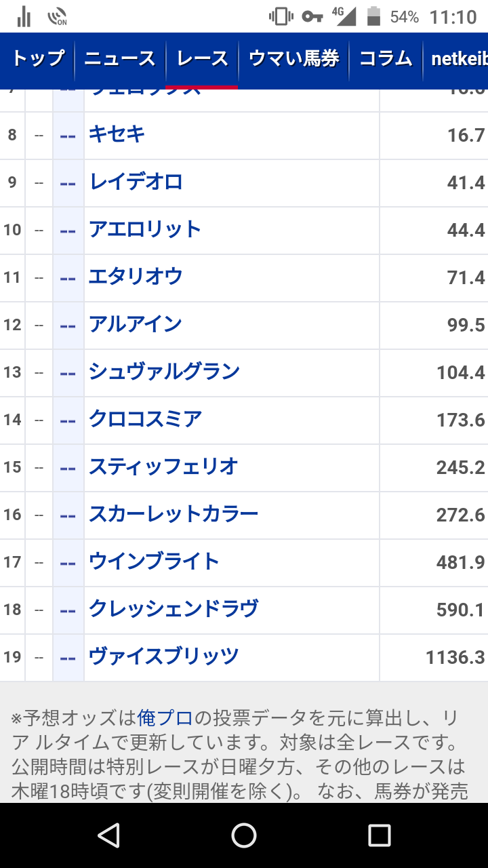The image size is (488, 868).
Task: Go to the コラム tab
Action: (385, 59)
